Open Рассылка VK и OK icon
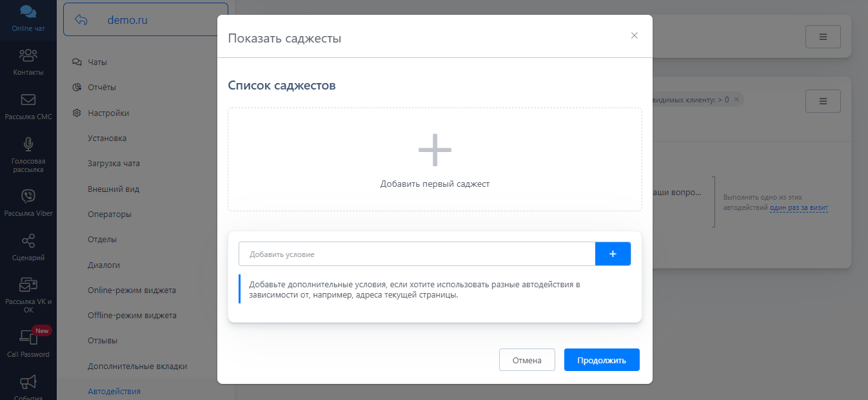This screenshot has height=400, width=868. coord(28,285)
